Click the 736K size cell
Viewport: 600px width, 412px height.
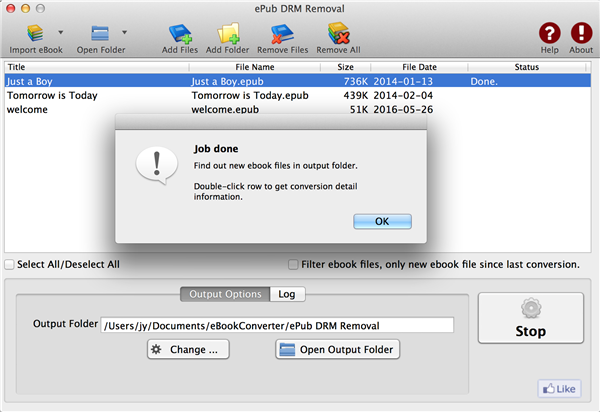355,81
